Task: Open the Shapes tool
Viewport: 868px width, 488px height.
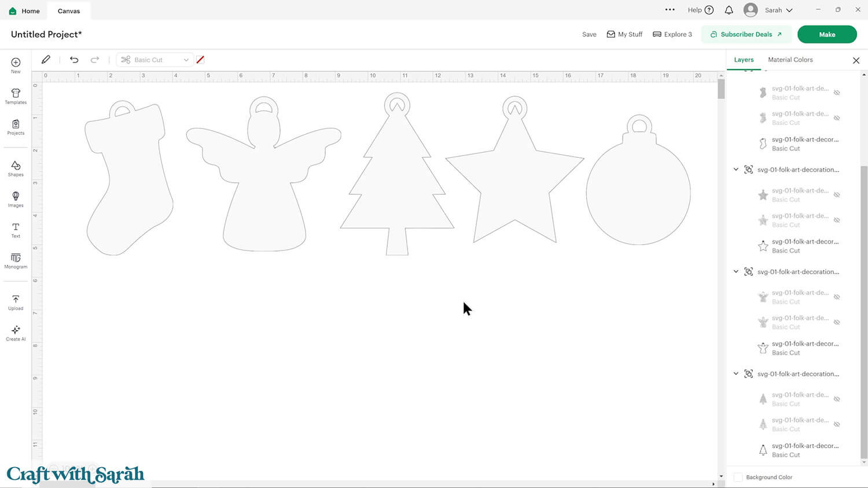Action: pyautogui.click(x=16, y=165)
